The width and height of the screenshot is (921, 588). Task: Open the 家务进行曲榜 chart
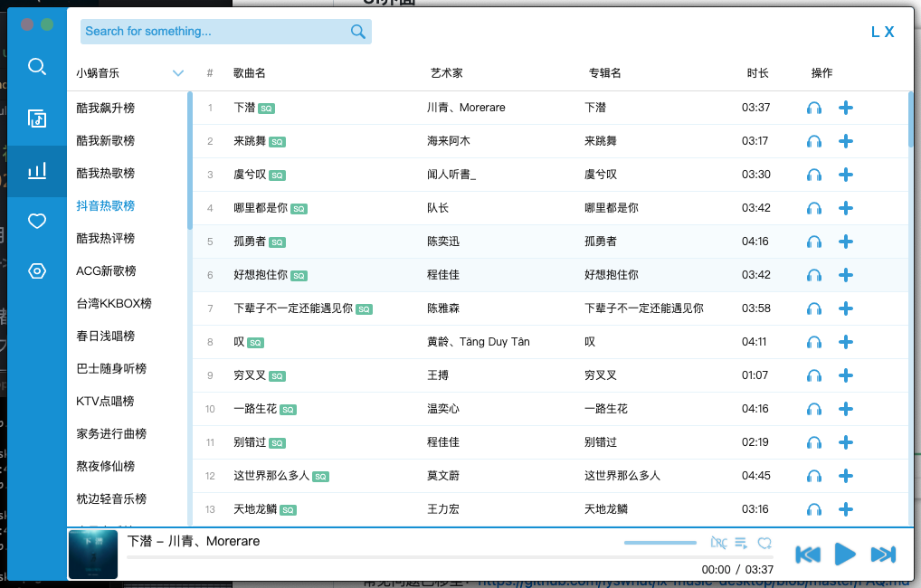point(111,434)
